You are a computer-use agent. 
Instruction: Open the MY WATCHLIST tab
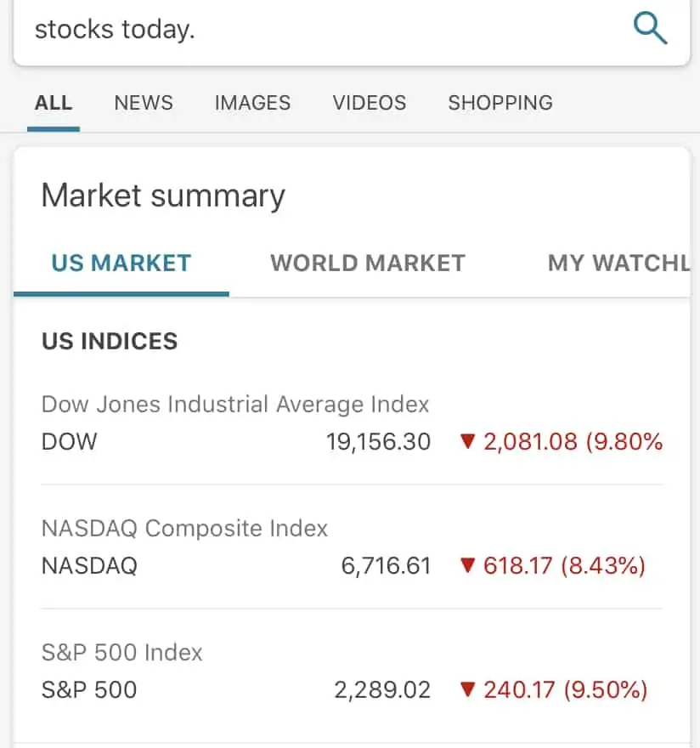click(x=619, y=263)
